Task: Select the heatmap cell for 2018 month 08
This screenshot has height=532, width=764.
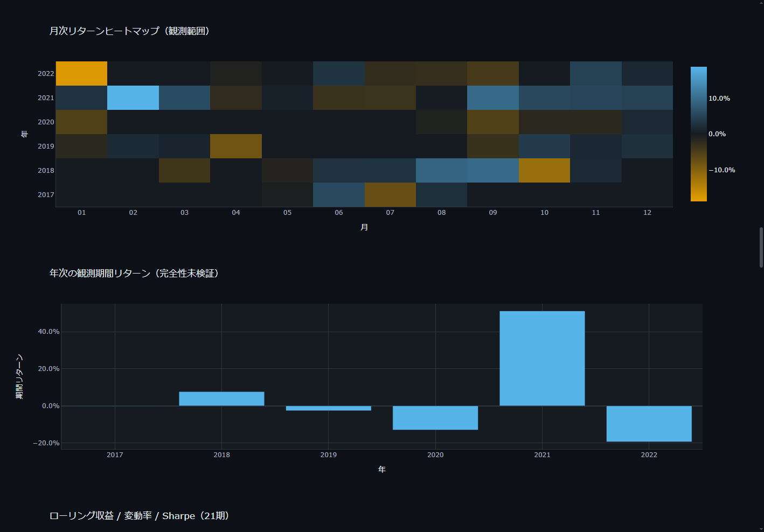Action: [442, 170]
